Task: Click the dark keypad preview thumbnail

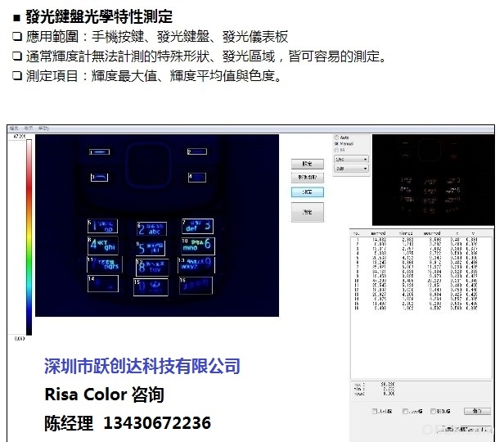Action: (x=433, y=180)
